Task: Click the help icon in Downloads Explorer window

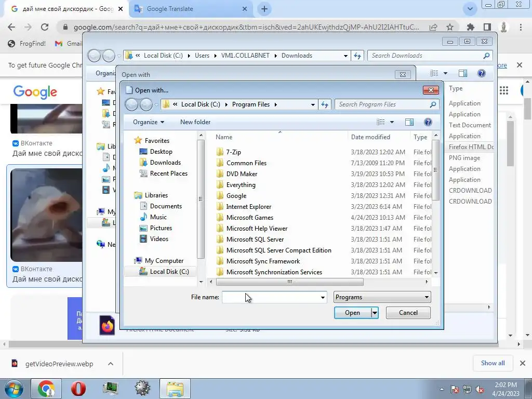Action: tap(481, 73)
